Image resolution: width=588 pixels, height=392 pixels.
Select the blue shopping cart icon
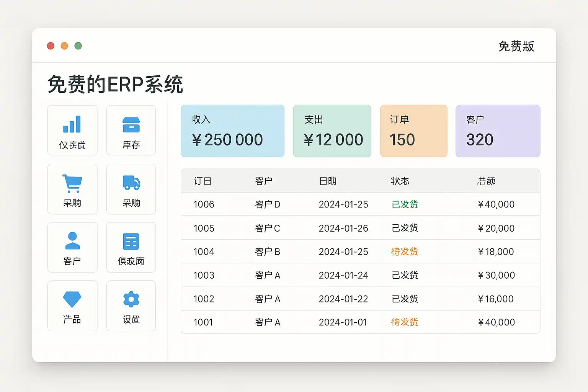pyautogui.click(x=72, y=183)
